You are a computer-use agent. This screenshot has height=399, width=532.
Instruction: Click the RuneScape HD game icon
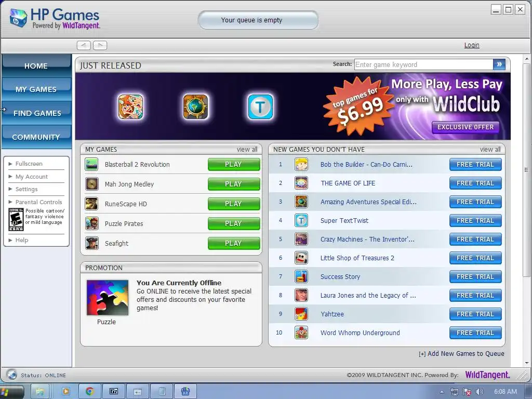[x=91, y=204]
